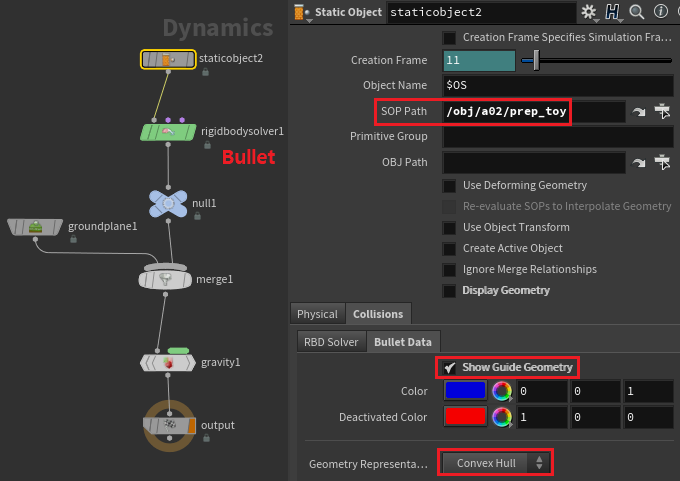Click the lock icon under output node
This screenshot has width=680, height=481.
(206, 438)
